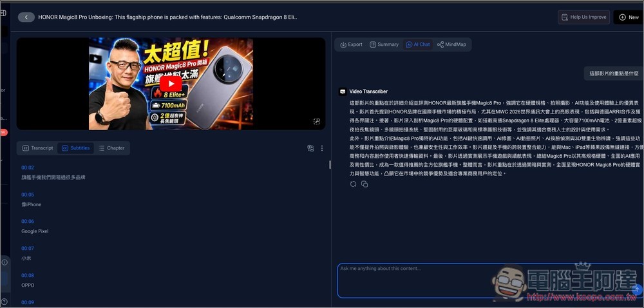Select the AI Chat tab
644x308 pixels.
click(418, 44)
